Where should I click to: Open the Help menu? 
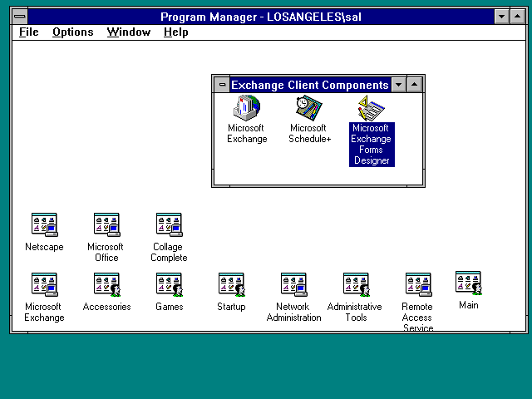point(175,32)
